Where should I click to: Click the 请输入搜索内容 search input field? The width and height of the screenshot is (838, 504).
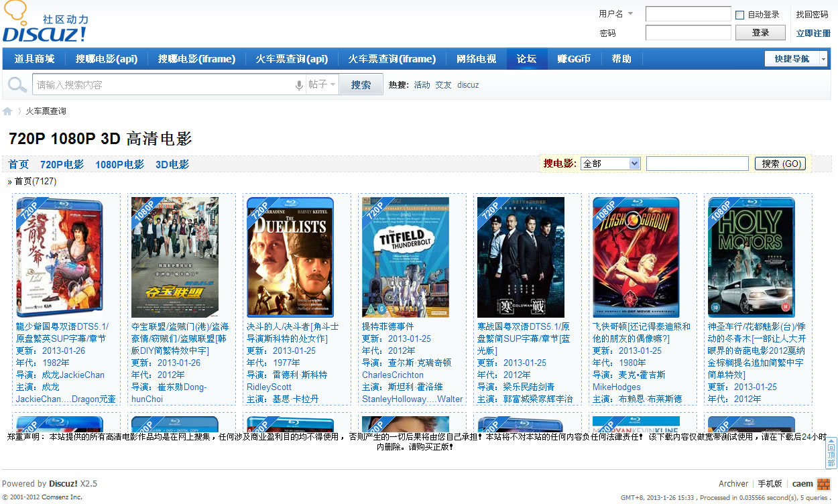pos(161,85)
